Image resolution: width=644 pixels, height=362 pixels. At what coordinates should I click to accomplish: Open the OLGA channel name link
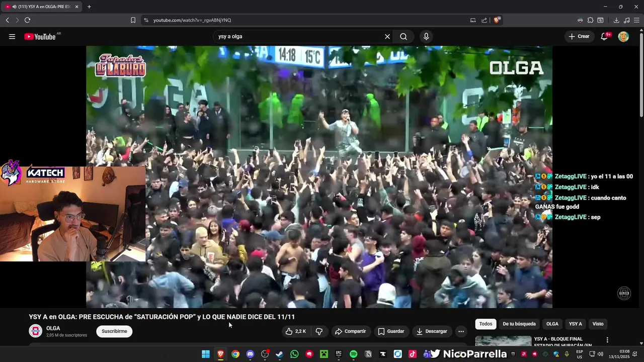point(53,328)
